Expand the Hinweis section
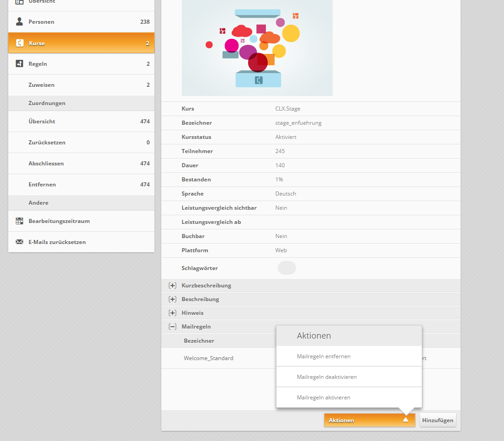This screenshot has width=504, height=441. (x=172, y=313)
